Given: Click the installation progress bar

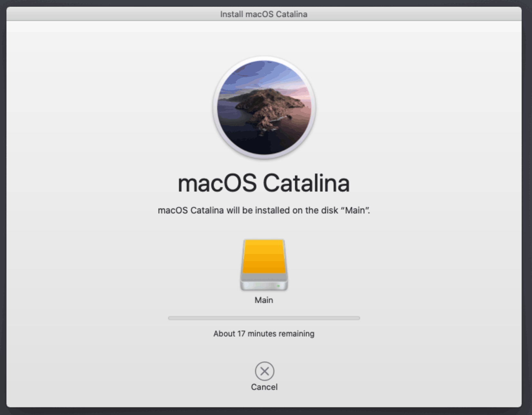Looking at the screenshot, I should pos(264,318).
